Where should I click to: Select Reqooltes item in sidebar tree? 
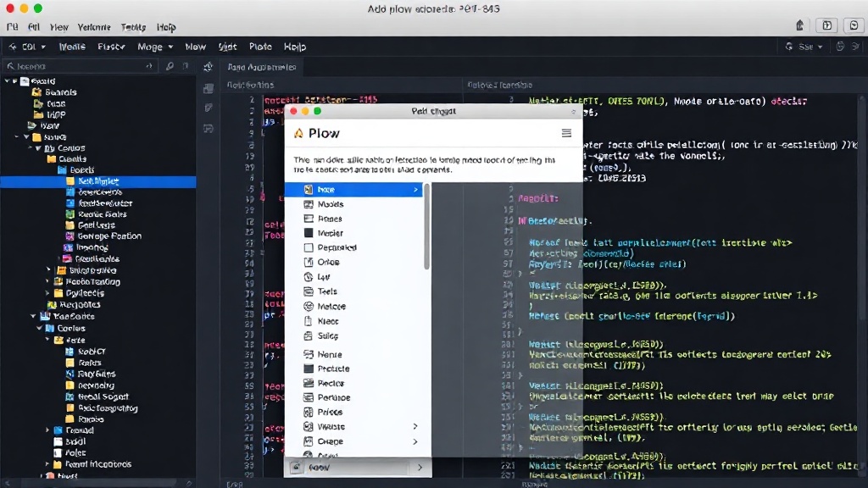[81, 305]
